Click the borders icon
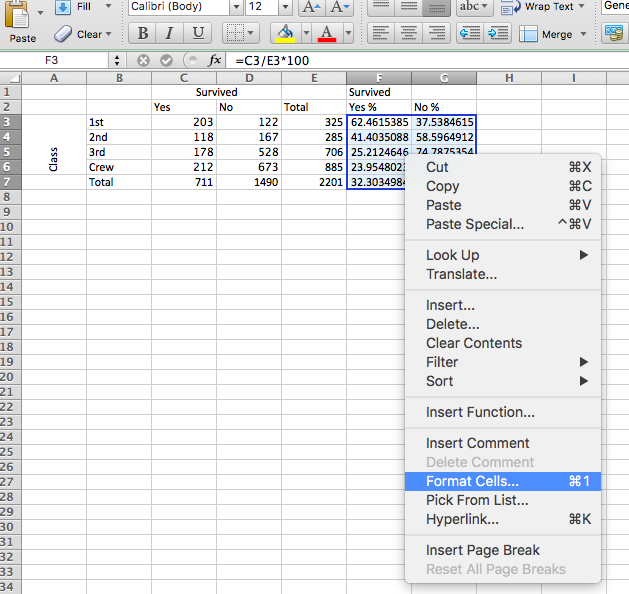The width and height of the screenshot is (629, 594). tap(234, 33)
